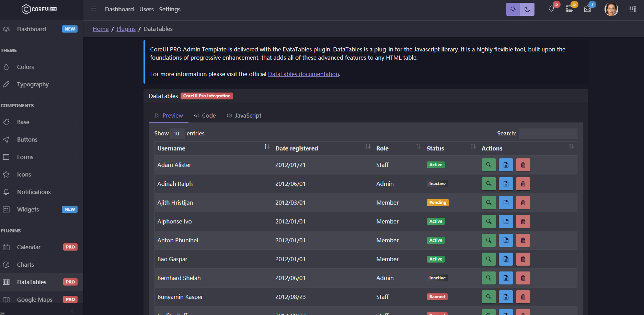Select the JavaScript tab
Screen dimensions: 644x315
click(244, 116)
